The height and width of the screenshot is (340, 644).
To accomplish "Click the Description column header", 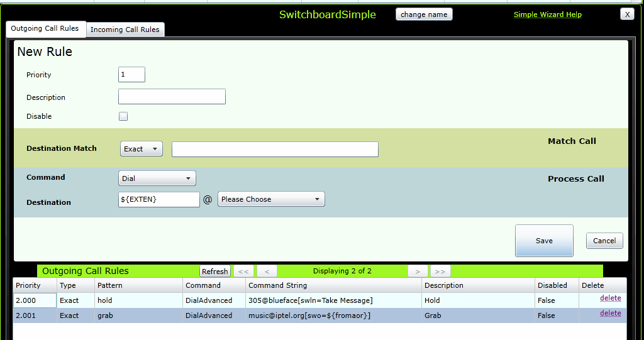I will tap(478, 285).
